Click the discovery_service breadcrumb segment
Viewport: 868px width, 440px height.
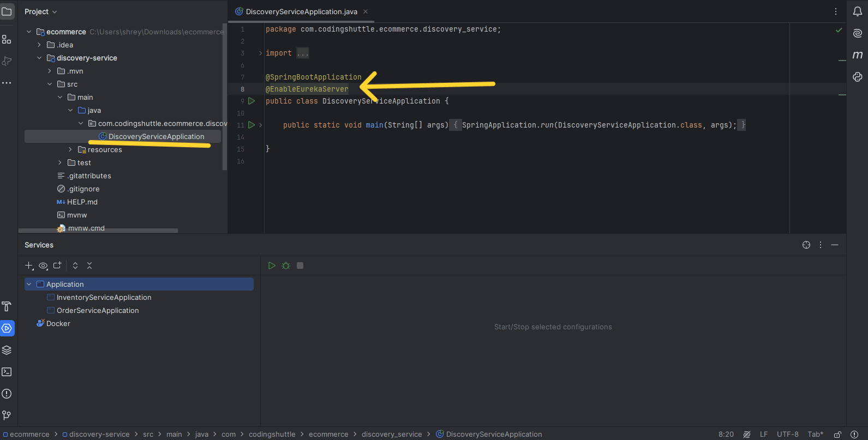click(392, 434)
